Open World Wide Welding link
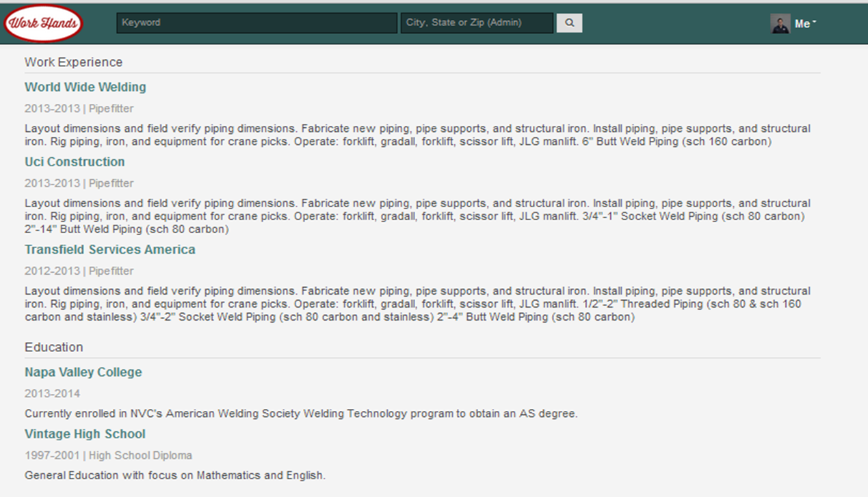This screenshot has height=497, width=868. [x=86, y=88]
